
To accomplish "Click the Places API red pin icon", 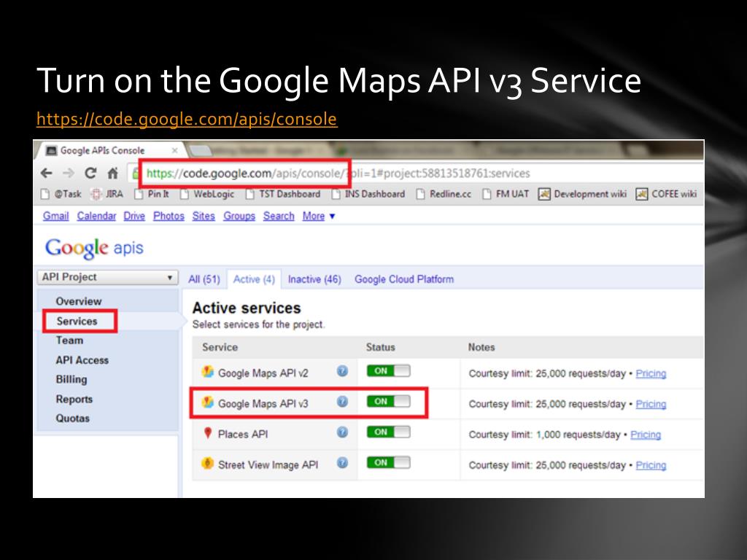I will (x=207, y=432).
